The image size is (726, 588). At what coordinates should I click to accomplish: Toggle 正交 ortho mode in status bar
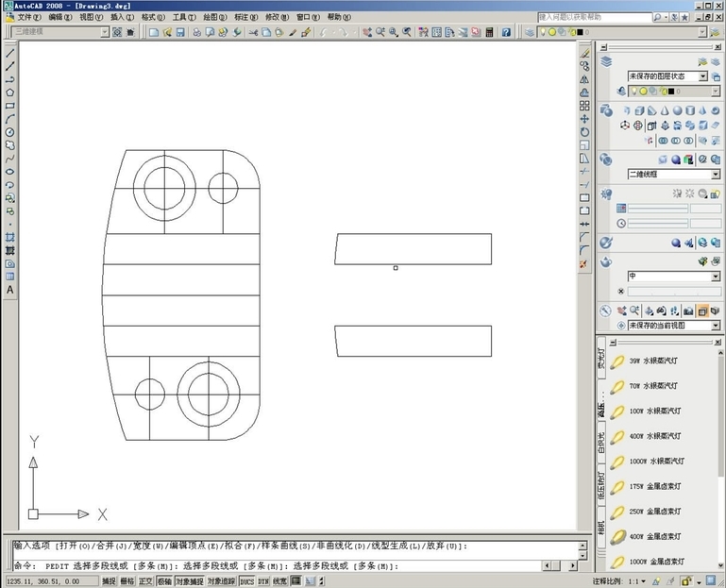[x=145, y=581]
